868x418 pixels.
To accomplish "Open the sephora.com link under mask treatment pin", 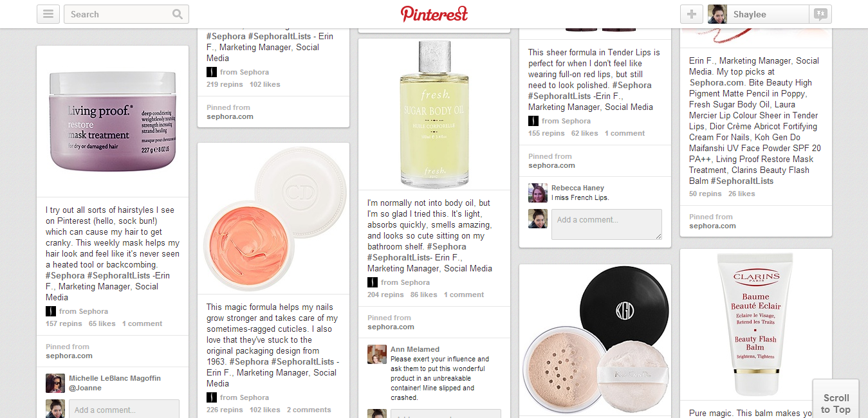I will point(69,356).
